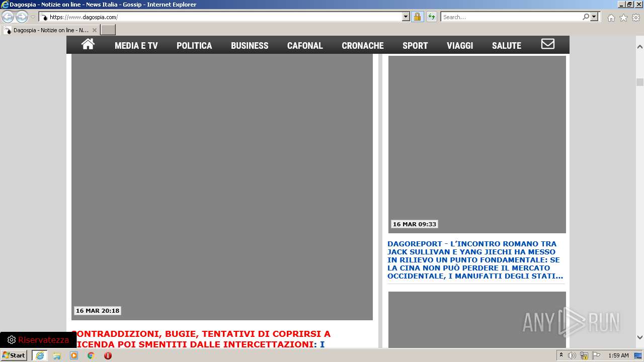Refresh the page with the reload icon
This screenshot has width=644, height=362.
tap(431, 17)
